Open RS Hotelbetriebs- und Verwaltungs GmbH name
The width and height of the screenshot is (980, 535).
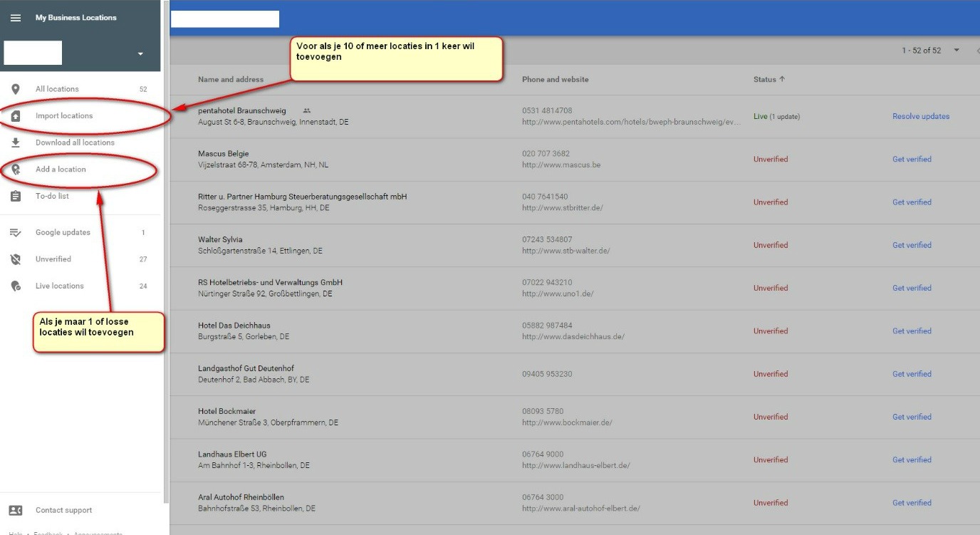coord(270,282)
